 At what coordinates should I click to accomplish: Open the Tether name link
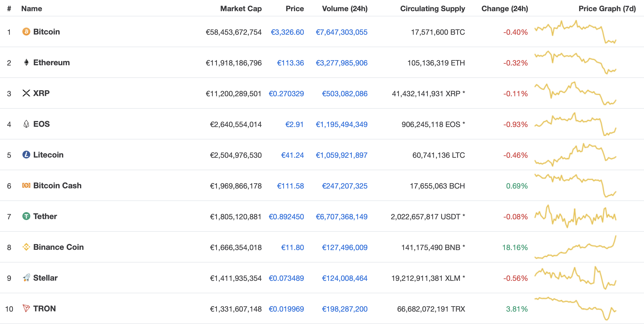(x=45, y=216)
